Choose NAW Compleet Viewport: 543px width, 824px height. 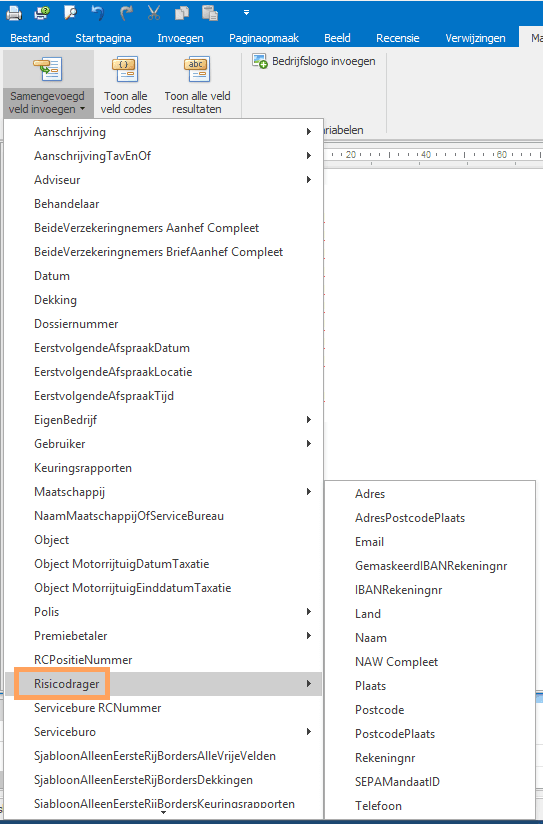pos(430,662)
